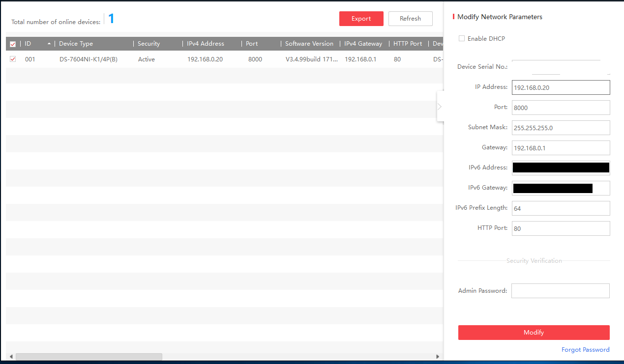Viewport: 624px width, 364px height.
Task: Apply changes with the Modify button
Action: pos(534,333)
